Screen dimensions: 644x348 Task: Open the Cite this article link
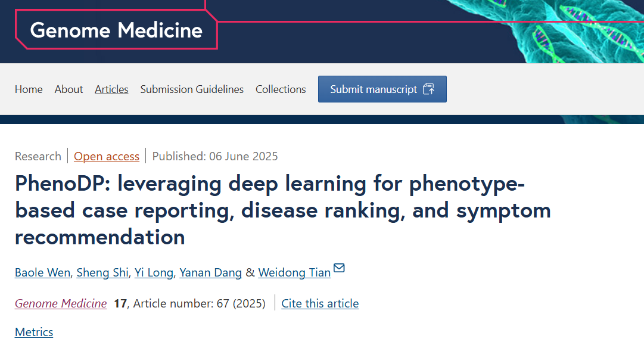click(320, 304)
